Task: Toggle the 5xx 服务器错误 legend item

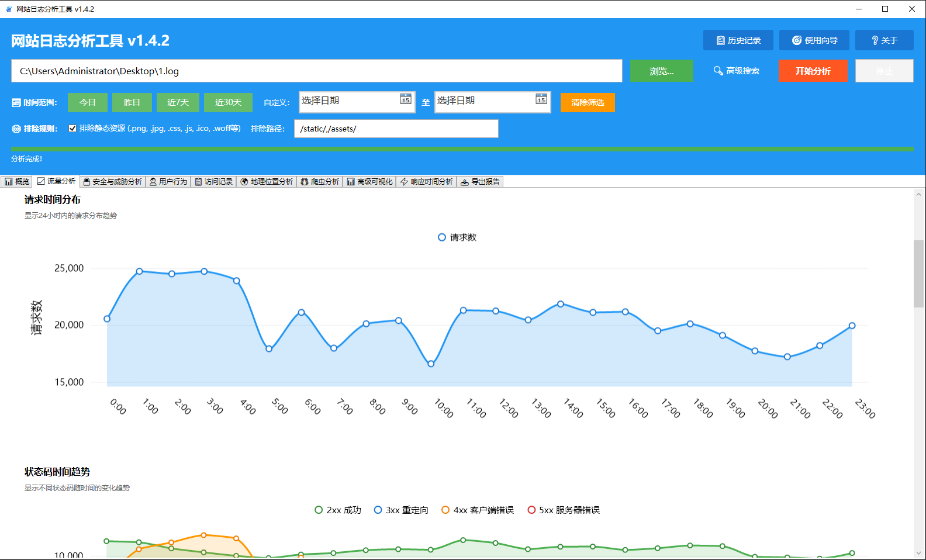Action: click(564, 510)
